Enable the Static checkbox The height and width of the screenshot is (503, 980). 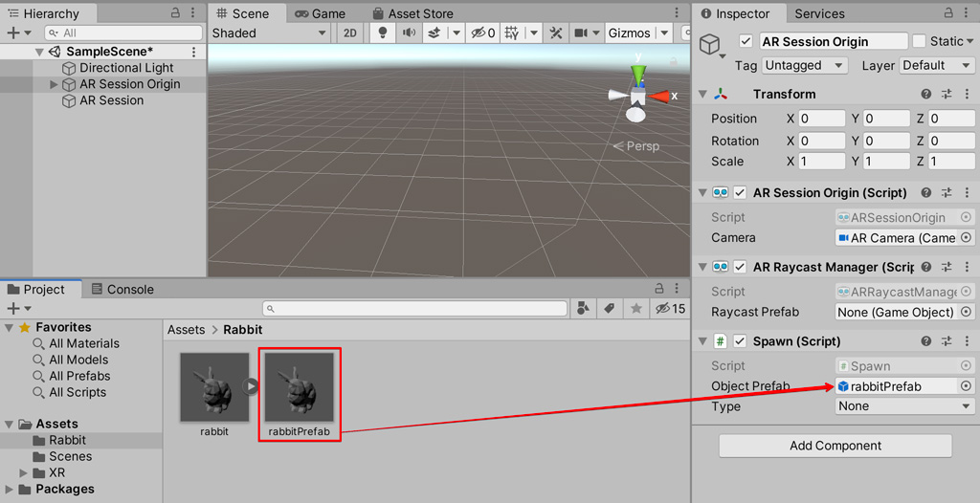[919, 41]
